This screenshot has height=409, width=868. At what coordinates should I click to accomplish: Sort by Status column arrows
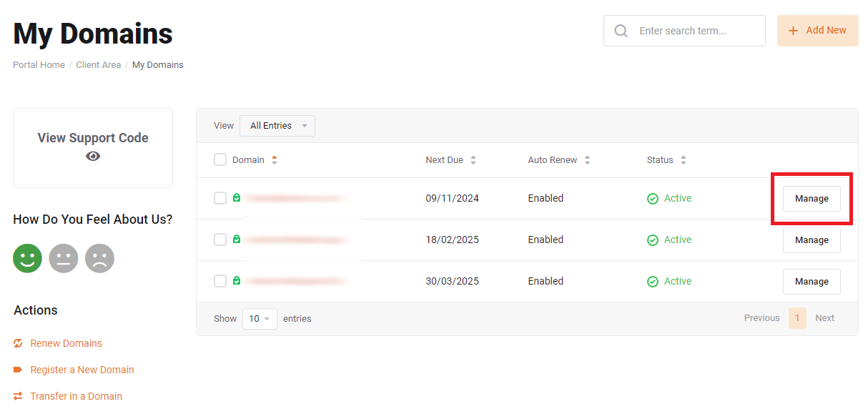684,160
